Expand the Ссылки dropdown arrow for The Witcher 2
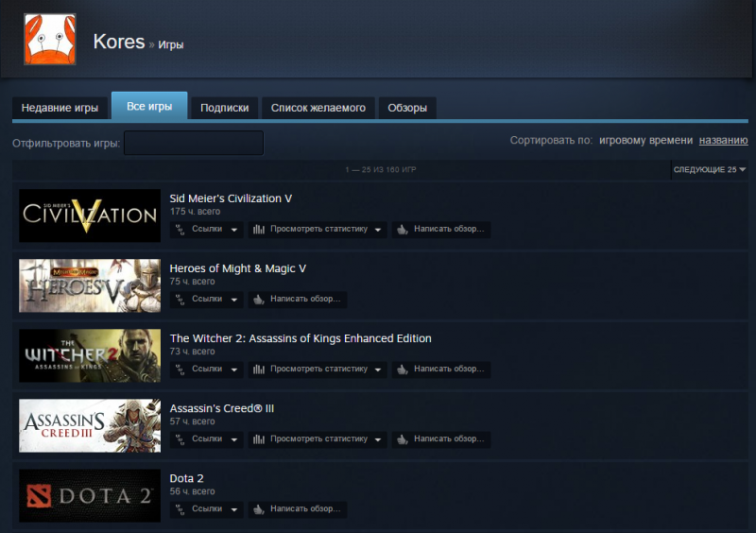756x533 pixels. point(234,370)
